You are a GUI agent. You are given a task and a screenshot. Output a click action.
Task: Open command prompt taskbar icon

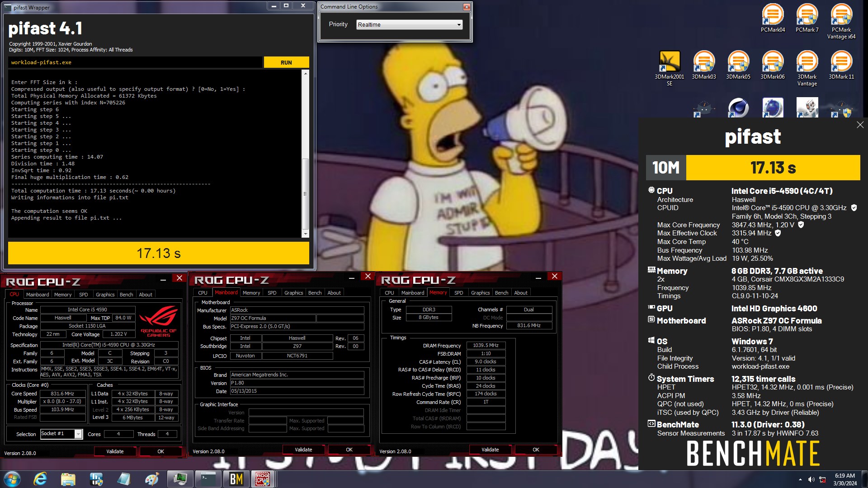pos(208,479)
